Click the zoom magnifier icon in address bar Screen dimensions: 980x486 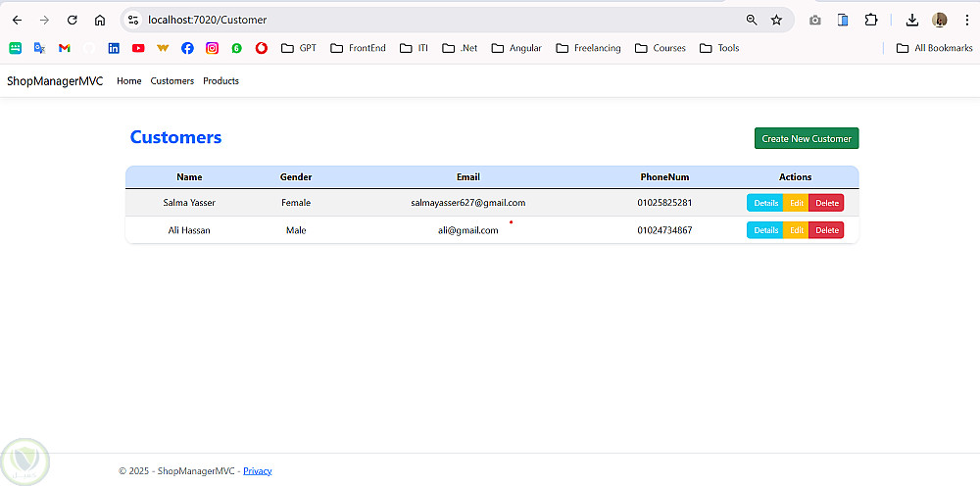pos(752,20)
